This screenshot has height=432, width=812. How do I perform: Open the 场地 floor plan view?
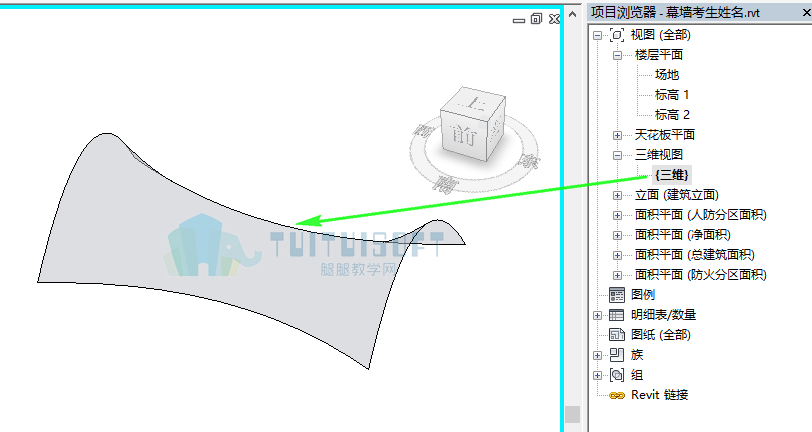point(666,75)
